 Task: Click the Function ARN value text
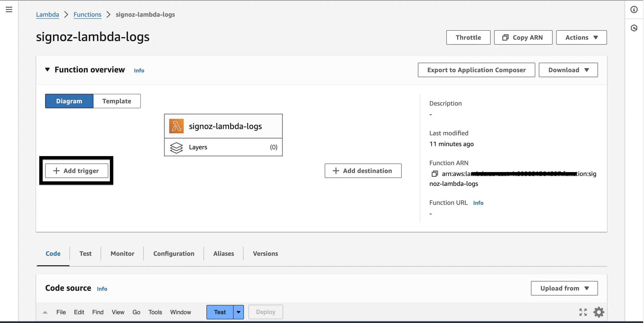click(x=513, y=179)
